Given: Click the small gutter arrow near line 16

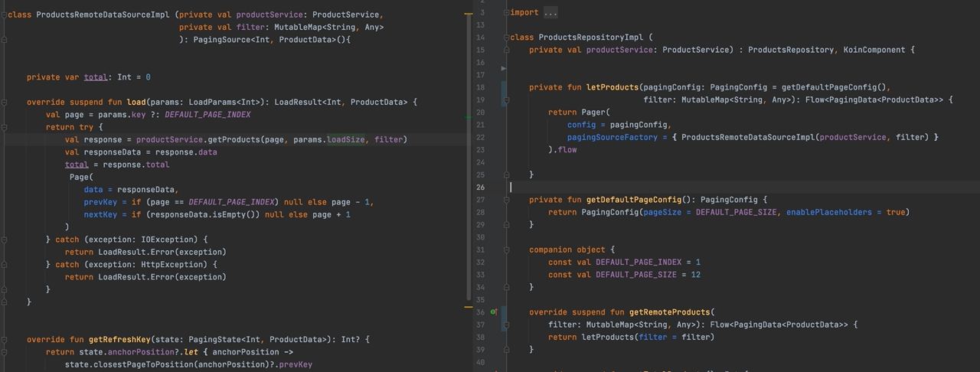Looking at the screenshot, I should click(504, 68).
